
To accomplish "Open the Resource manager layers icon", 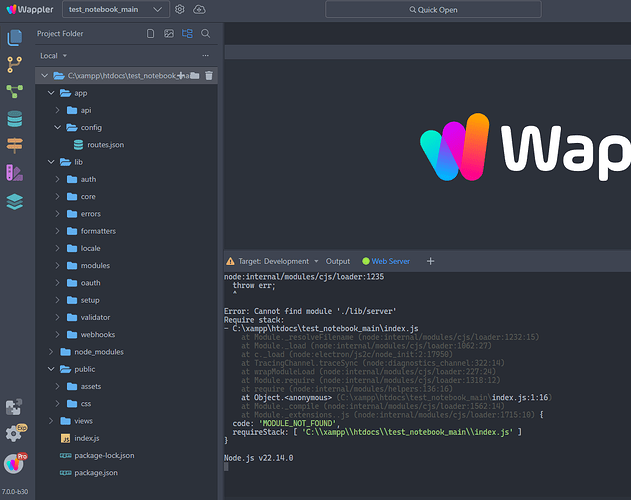I will coord(14,202).
